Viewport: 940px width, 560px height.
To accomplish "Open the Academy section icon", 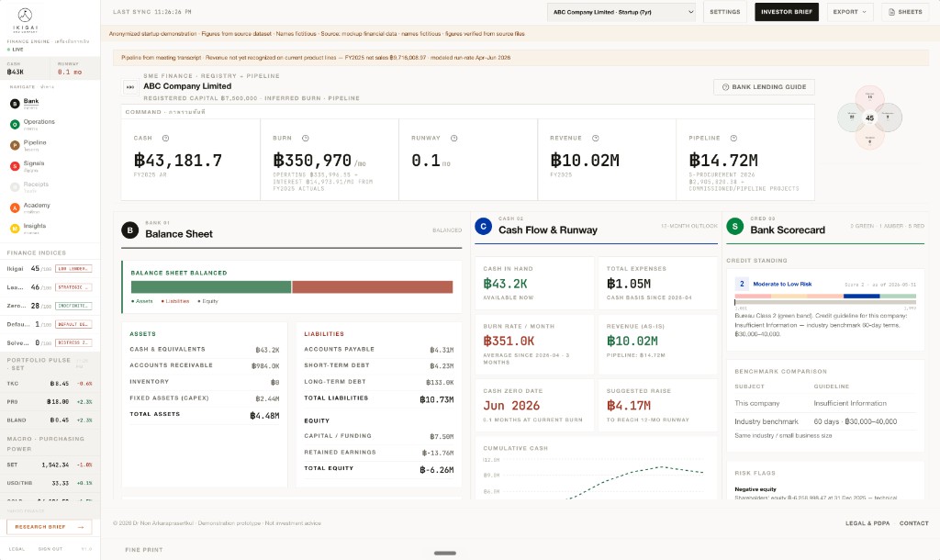I will click(x=15, y=207).
